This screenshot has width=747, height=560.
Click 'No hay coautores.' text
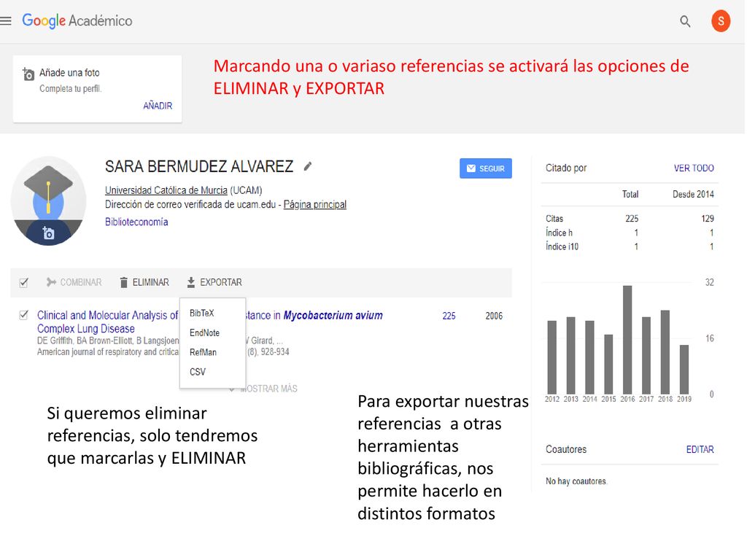coord(576,481)
